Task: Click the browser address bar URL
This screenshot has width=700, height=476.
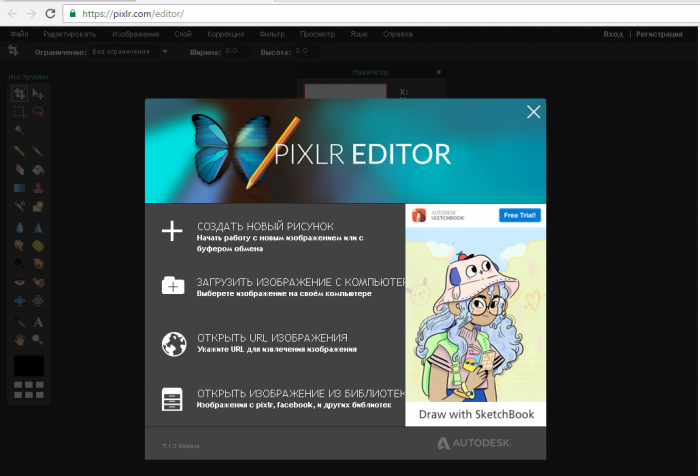Action: tap(140, 13)
